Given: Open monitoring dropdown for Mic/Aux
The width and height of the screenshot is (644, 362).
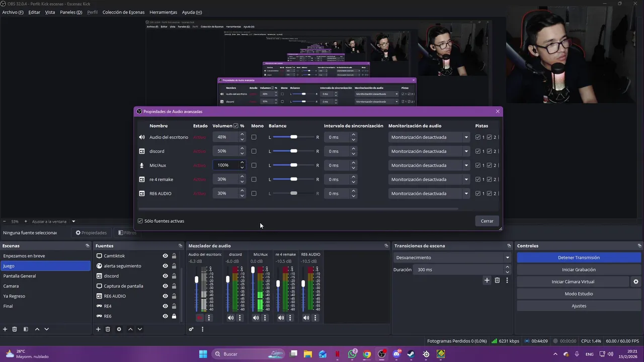Looking at the screenshot, I should [x=430, y=165].
